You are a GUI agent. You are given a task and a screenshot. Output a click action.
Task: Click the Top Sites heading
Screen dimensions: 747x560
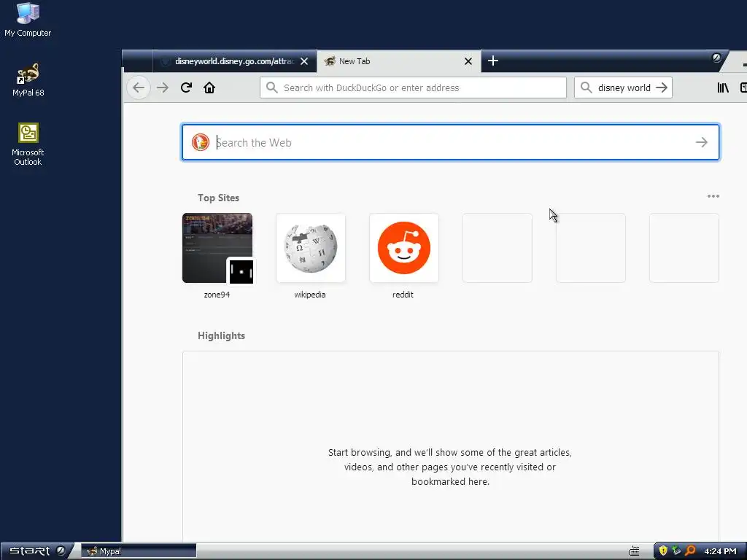pos(218,198)
